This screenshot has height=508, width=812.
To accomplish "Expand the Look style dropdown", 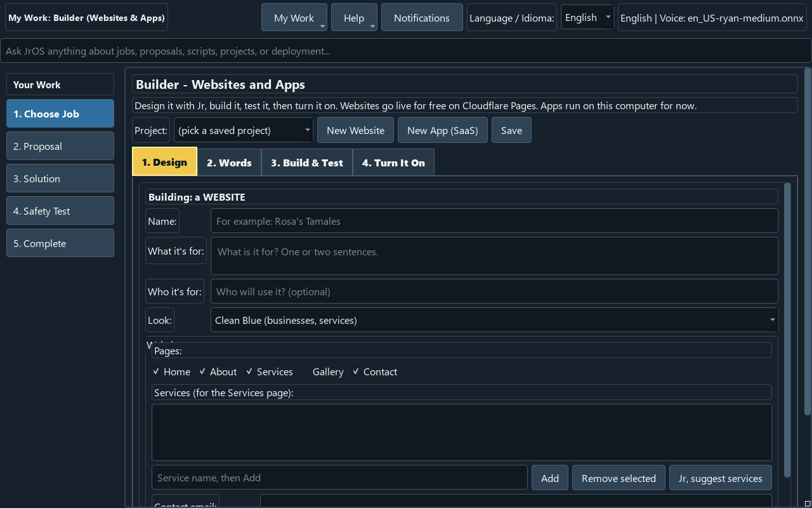I will [494, 320].
